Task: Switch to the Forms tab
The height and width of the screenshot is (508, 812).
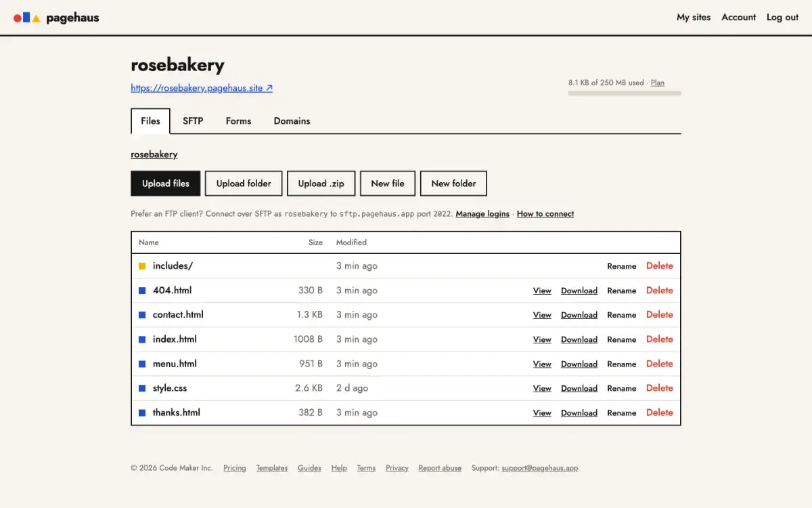Action: pos(238,121)
